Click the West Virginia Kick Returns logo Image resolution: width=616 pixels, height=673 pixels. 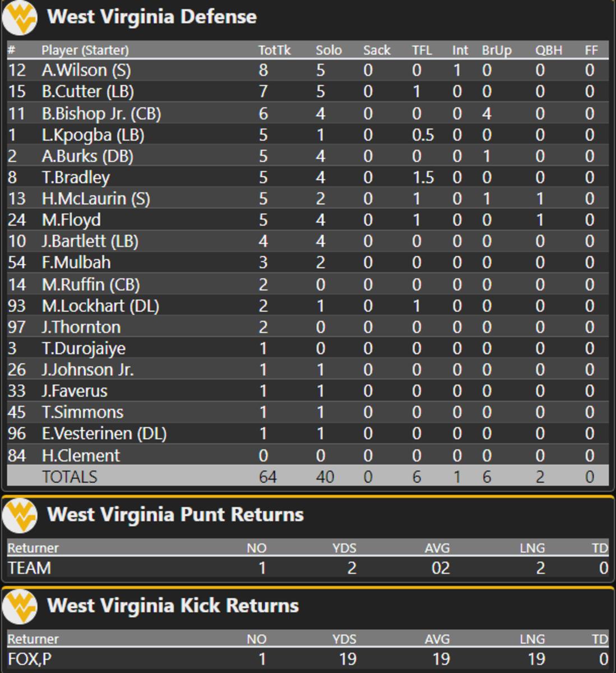tap(20, 606)
